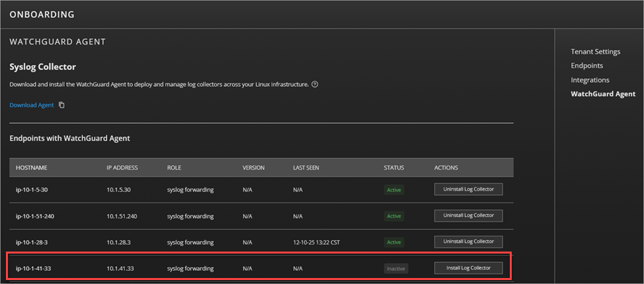Open the Download Agent link
Image resolution: width=644 pixels, height=284 pixels.
pos(32,105)
